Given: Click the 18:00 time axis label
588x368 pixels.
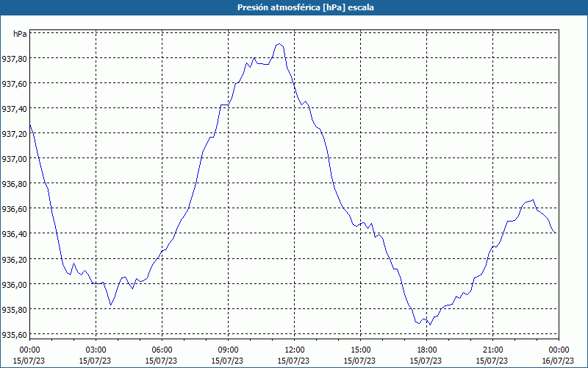Looking at the screenshot, I should point(427,350).
